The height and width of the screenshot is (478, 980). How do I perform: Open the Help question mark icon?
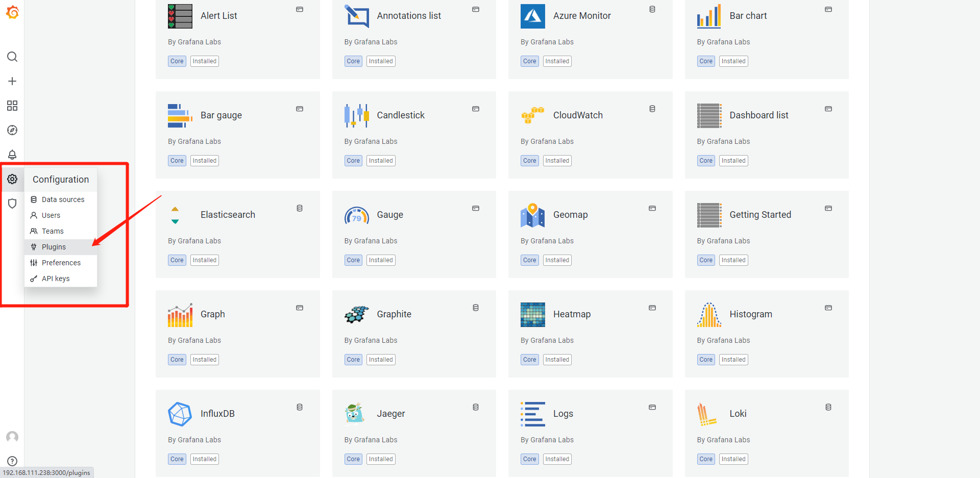(12, 461)
